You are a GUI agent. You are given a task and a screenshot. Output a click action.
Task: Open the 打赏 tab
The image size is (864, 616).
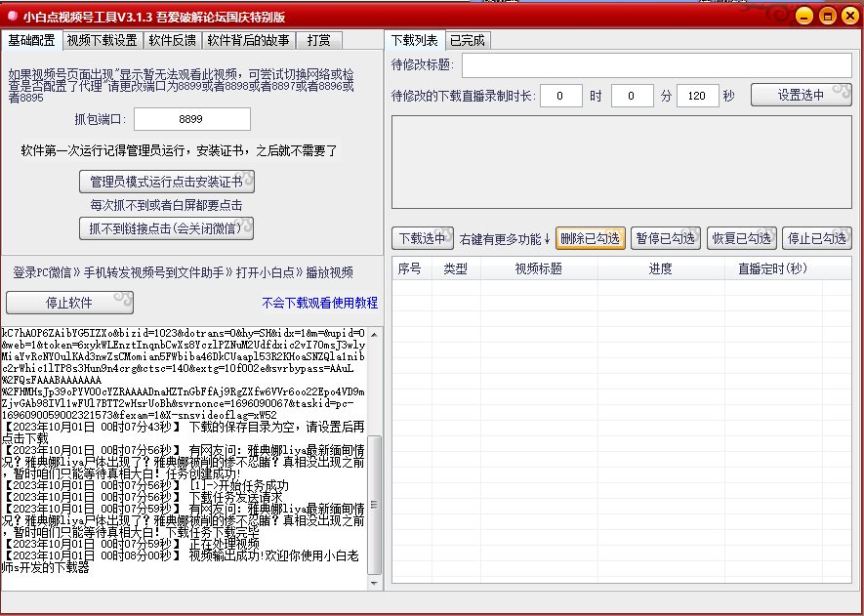pyautogui.click(x=318, y=41)
